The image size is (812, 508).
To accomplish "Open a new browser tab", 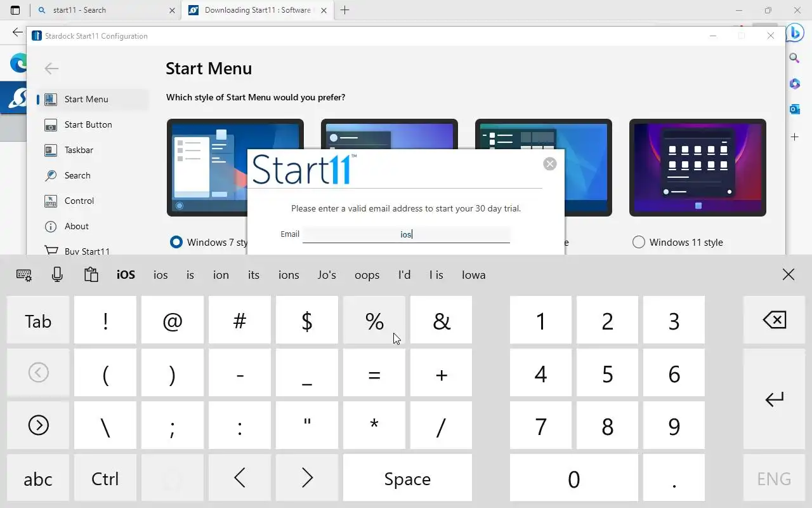I will click(344, 10).
